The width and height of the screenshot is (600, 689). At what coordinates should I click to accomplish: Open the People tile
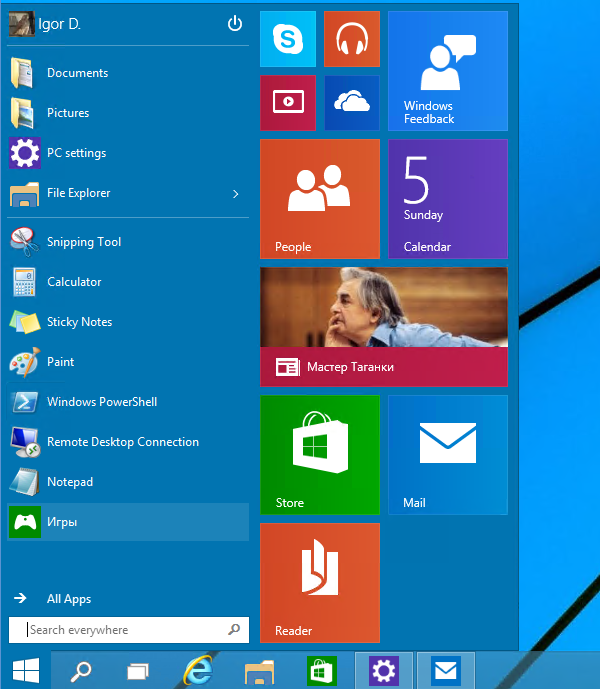[320, 199]
